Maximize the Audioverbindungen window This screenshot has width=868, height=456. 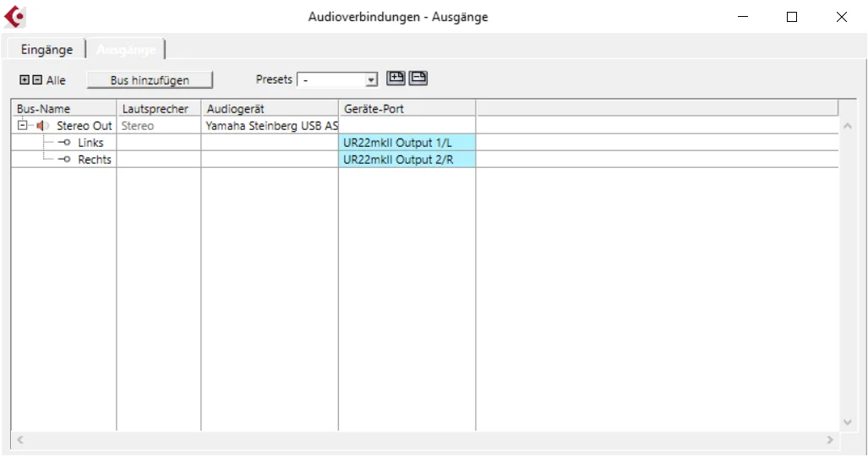coord(792,17)
